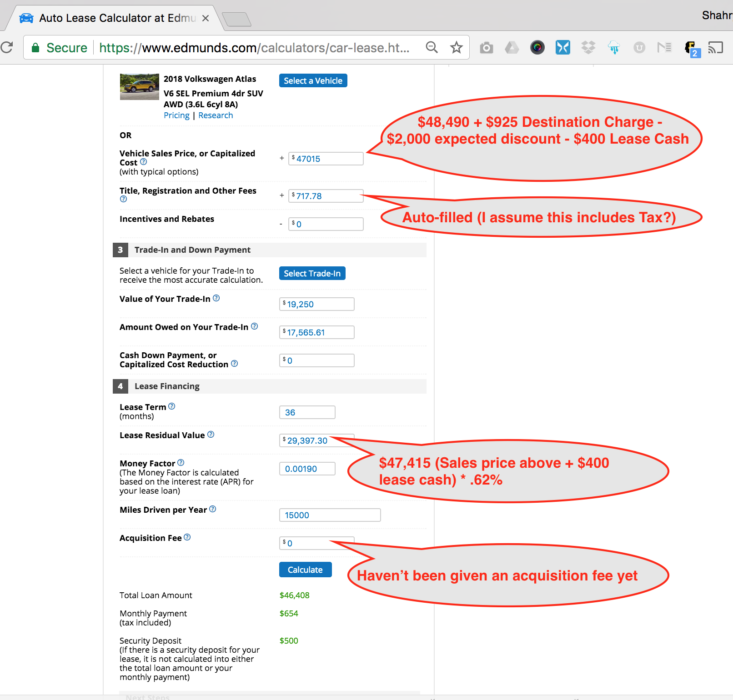Open the camera screenshot extension

pos(486,47)
